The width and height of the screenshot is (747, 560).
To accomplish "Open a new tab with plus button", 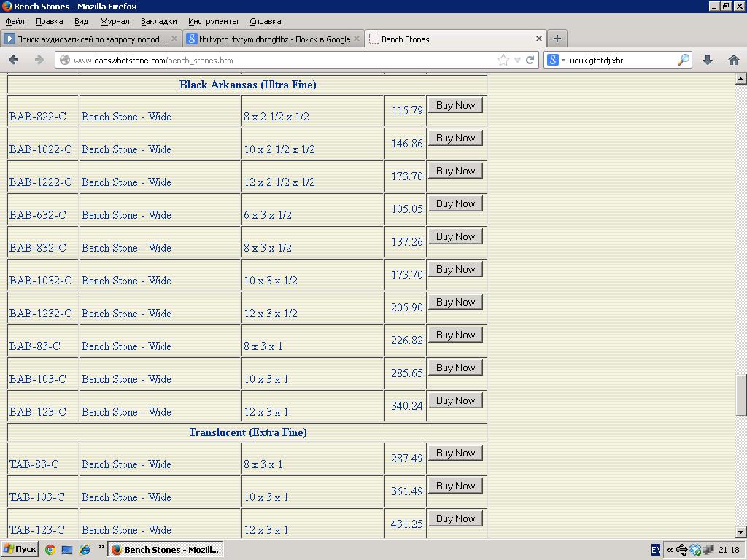I will click(x=557, y=39).
